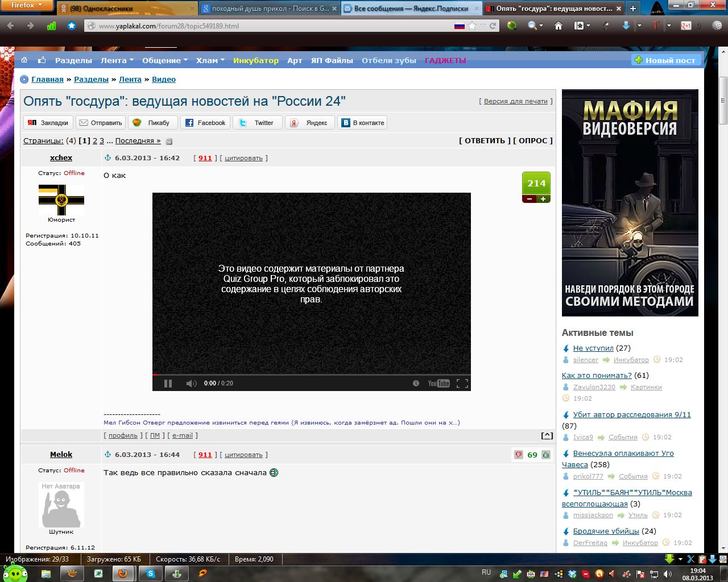The height and width of the screenshot is (582, 728).
Task: Click the video progress bar in the player
Action: 312,375
